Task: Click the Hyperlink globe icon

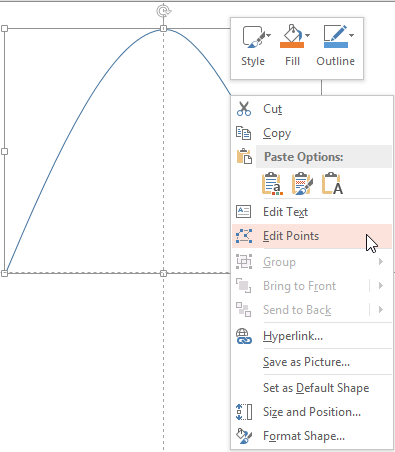Action: click(244, 336)
